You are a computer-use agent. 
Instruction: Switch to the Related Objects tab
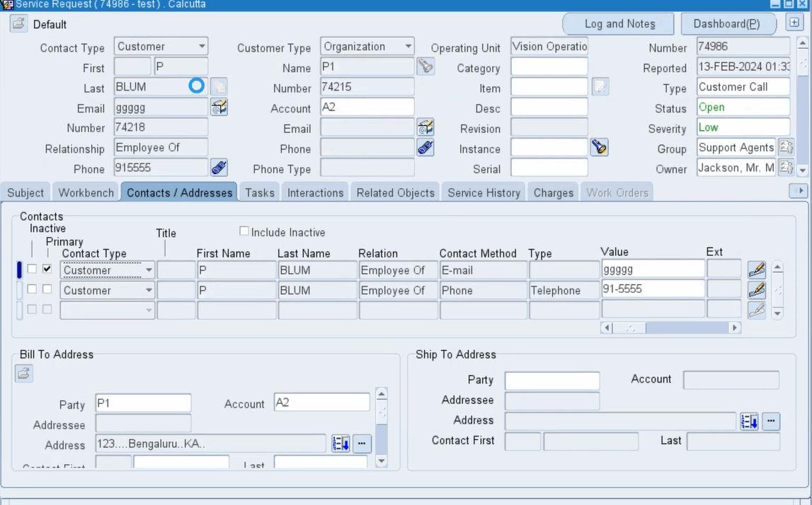pyautogui.click(x=395, y=192)
